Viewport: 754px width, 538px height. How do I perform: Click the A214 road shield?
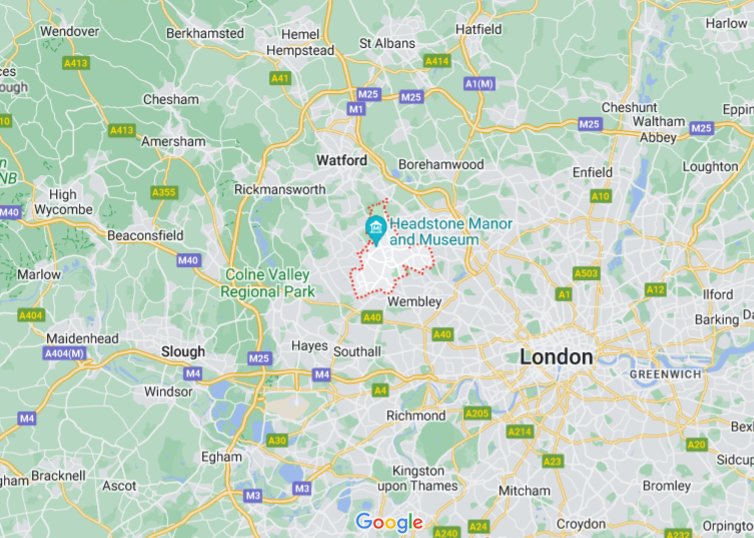point(520,431)
